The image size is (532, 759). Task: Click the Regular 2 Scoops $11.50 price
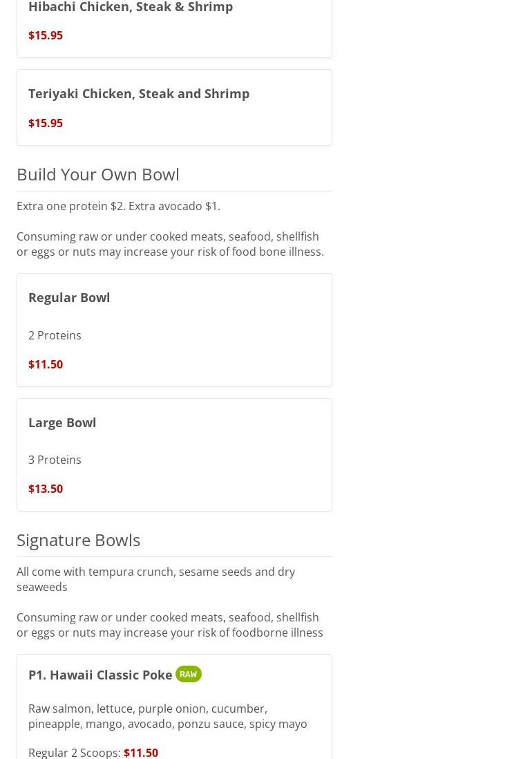pyautogui.click(x=140, y=752)
